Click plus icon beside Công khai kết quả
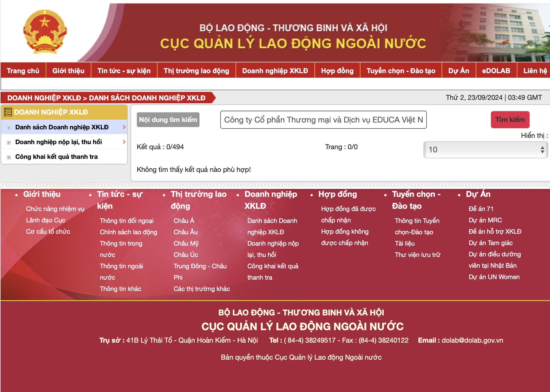The height and width of the screenshot is (392, 550). (x=9, y=157)
